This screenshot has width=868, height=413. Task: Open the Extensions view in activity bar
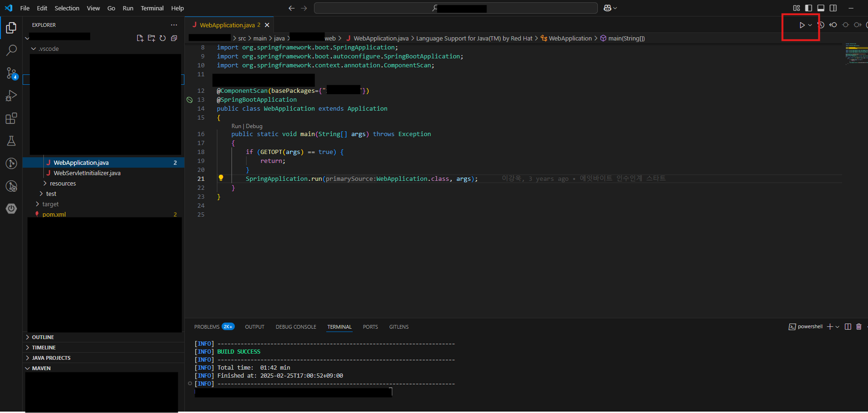[x=11, y=118]
